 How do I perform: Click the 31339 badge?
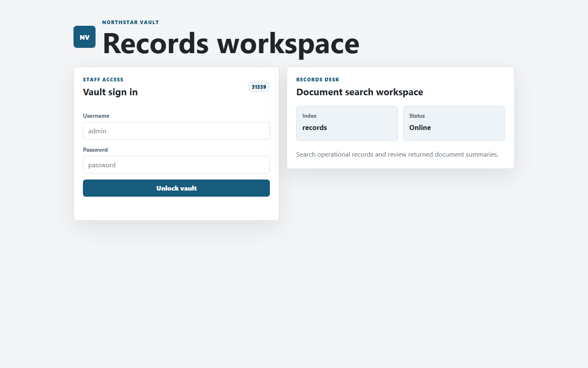pyautogui.click(x=259, y=87)
